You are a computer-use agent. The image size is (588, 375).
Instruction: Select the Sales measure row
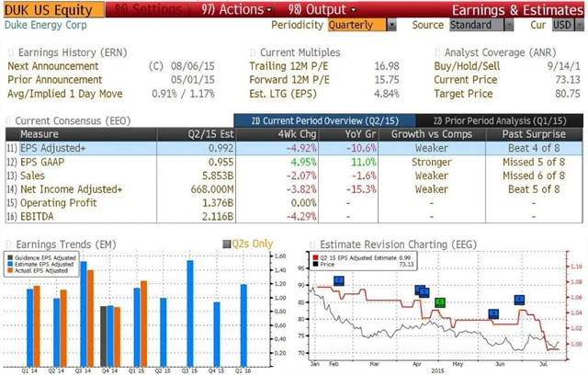tap(294, 176)
